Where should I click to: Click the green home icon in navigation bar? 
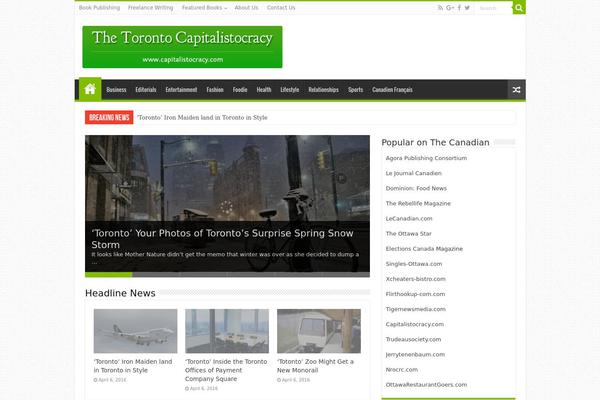[x=90, y=89]
